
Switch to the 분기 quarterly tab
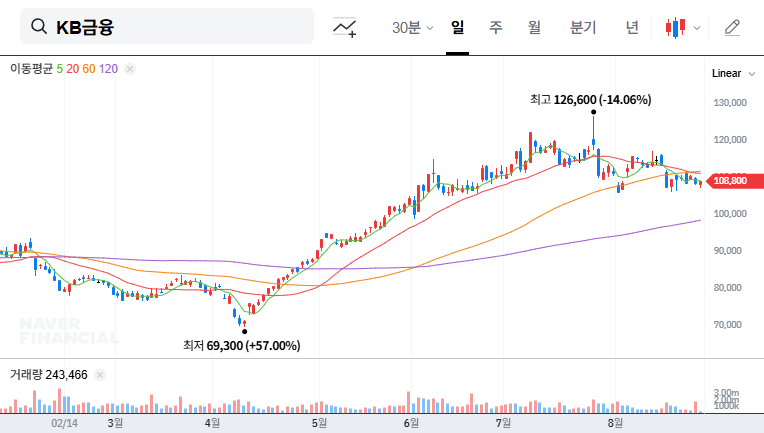click(583, 27)
